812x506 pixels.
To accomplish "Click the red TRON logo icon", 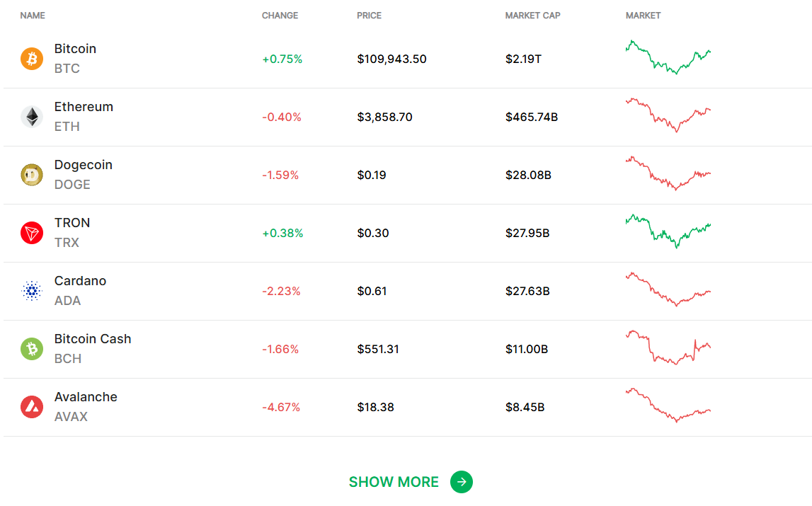I will pos(32,233).
